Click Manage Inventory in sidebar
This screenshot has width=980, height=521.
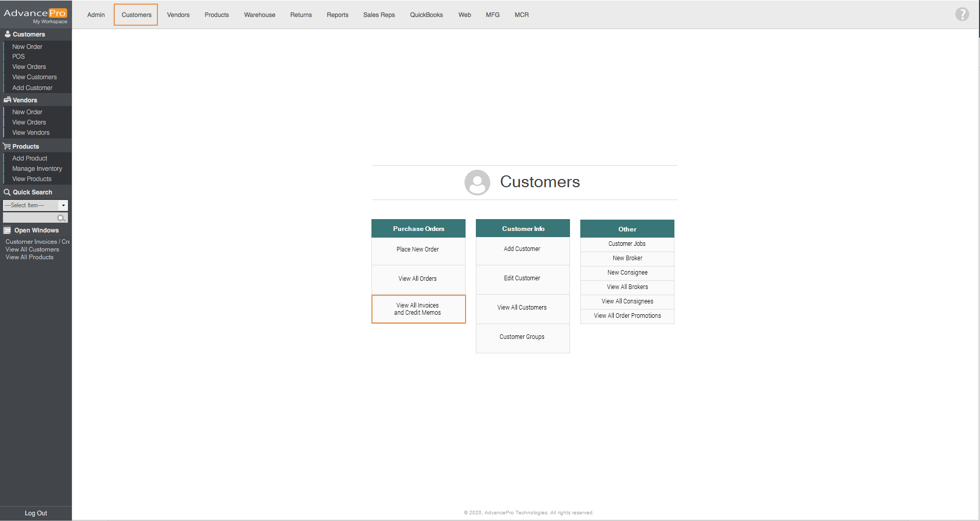[x=37, y=169]
